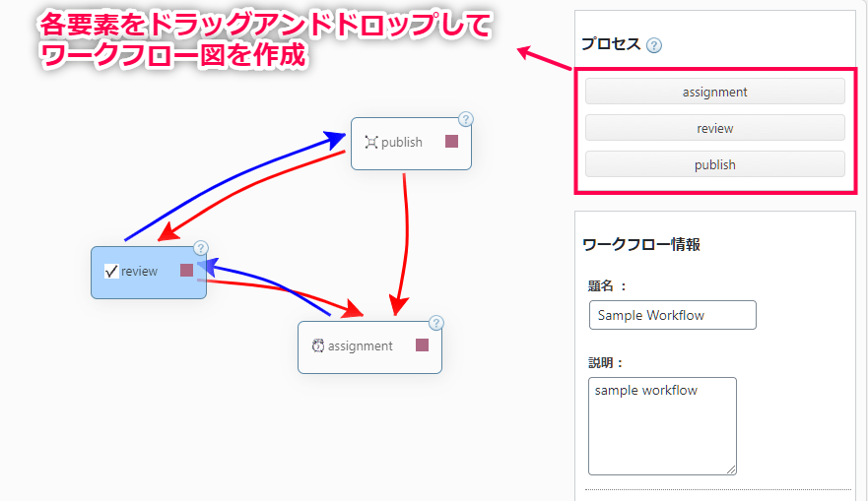Viewport: 868px width, 501px height.
Task: Select the assignment process button
Action: click(714, 92)
